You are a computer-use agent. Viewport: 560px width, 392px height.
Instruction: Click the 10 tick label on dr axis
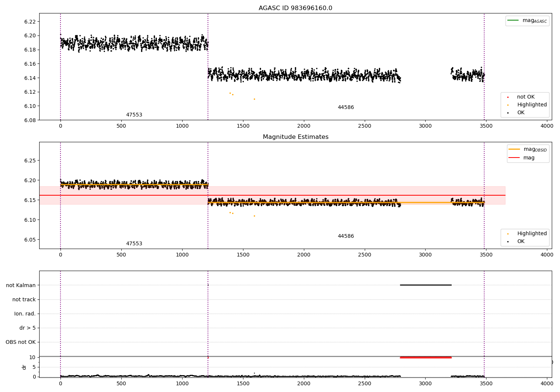click(x=32, y=357)
